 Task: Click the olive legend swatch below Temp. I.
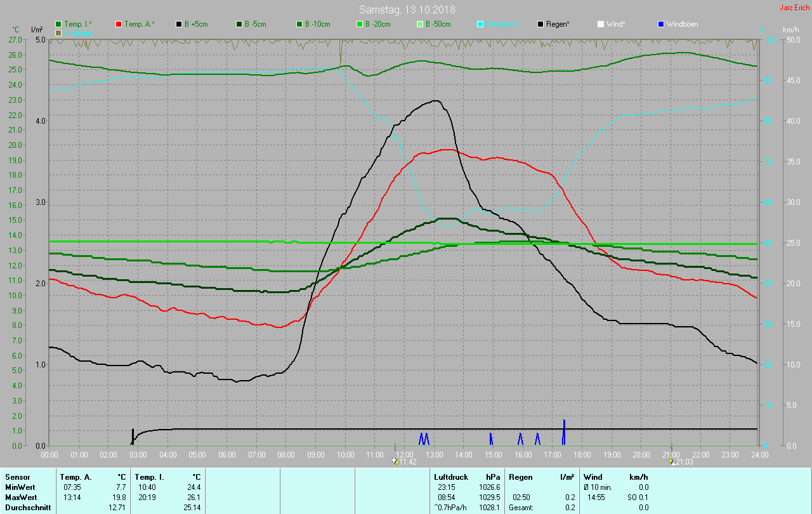point(59,32)
